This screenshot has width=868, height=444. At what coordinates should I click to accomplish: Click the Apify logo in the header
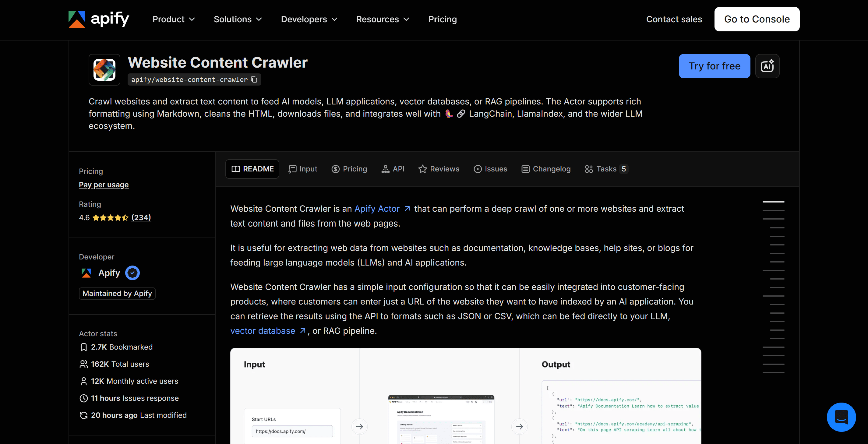[99, 19]
